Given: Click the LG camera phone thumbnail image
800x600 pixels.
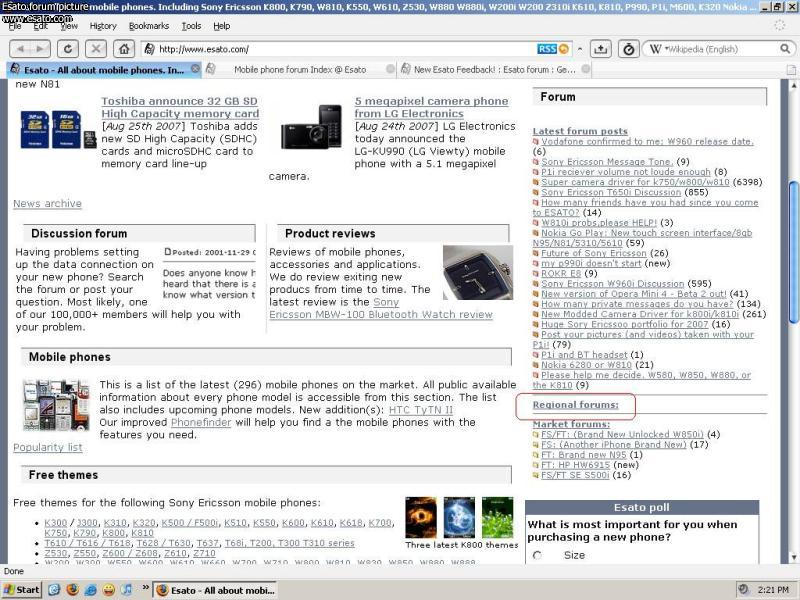Looking at the screenshot, I should (311, 127).
